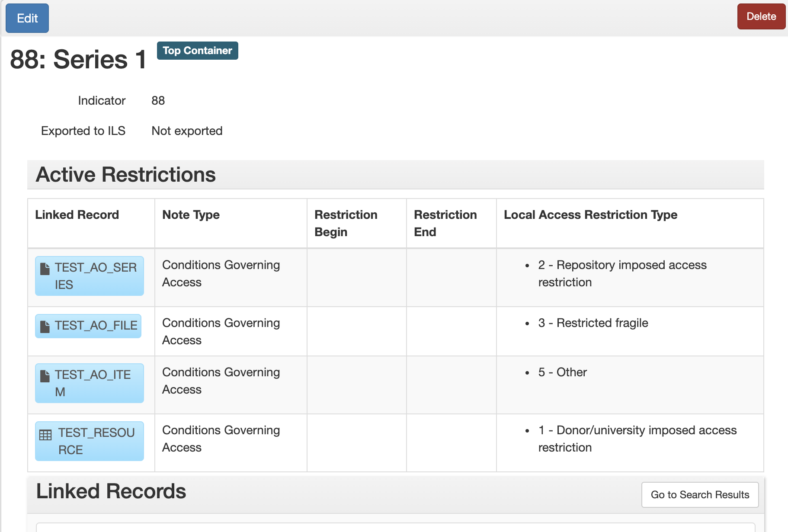Click '3 - Restricted fragile' text
Image resolution: width=788 pixels, height=532 pixels.
click(593, 323)
